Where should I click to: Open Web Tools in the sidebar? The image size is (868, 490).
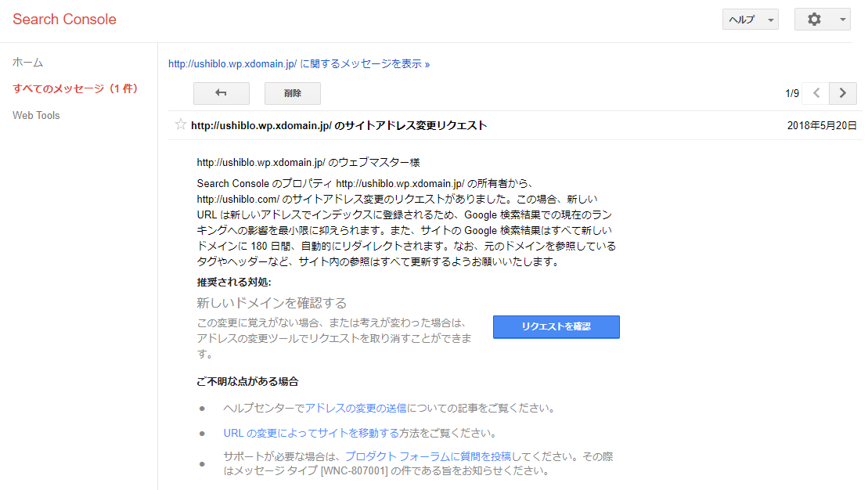[x=36, y=115]
